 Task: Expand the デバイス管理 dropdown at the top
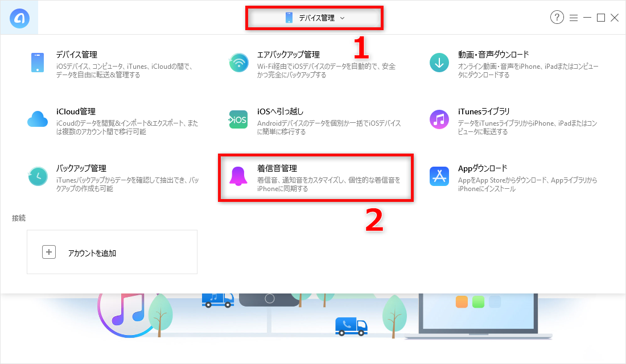[314, 18]
